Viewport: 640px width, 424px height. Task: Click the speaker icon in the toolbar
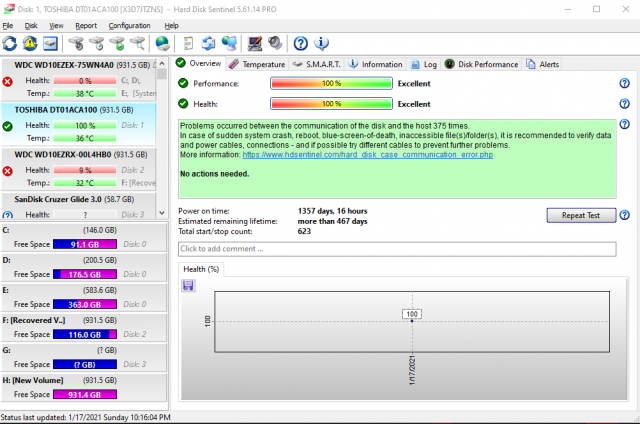point(274,43)
